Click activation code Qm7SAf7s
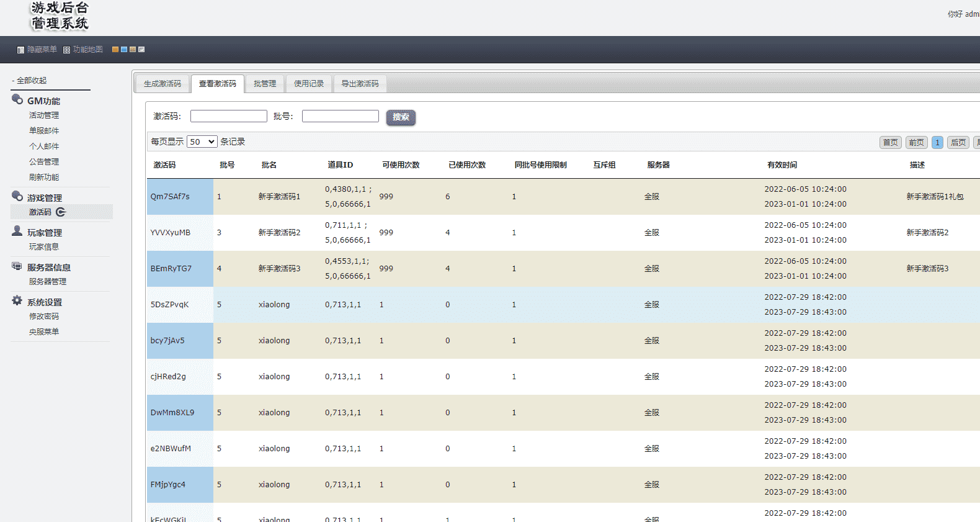The width and height of the screenshot is (980, 522). point(170,197)
